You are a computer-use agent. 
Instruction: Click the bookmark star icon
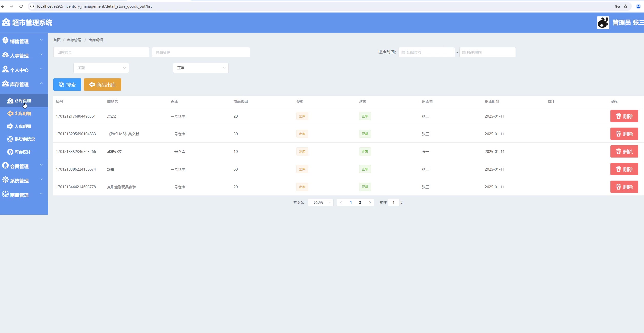[x=626, y=6]
